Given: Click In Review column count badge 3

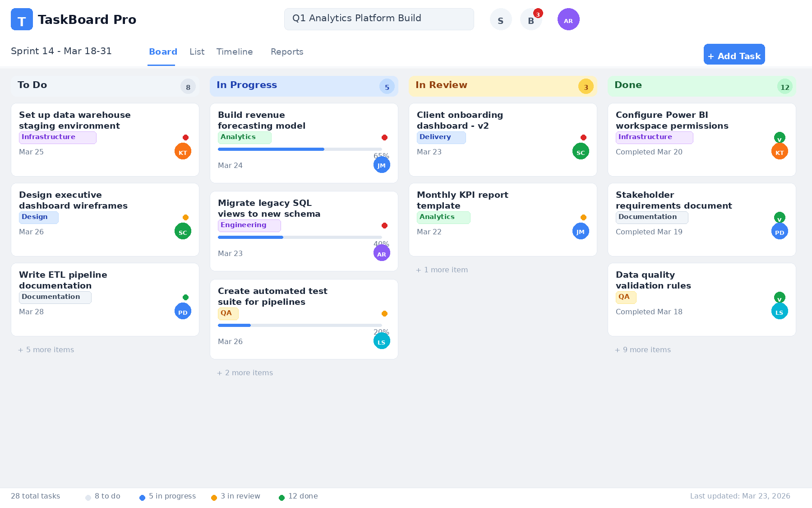Looking at the screenshot, I should (x=586, y=87).
